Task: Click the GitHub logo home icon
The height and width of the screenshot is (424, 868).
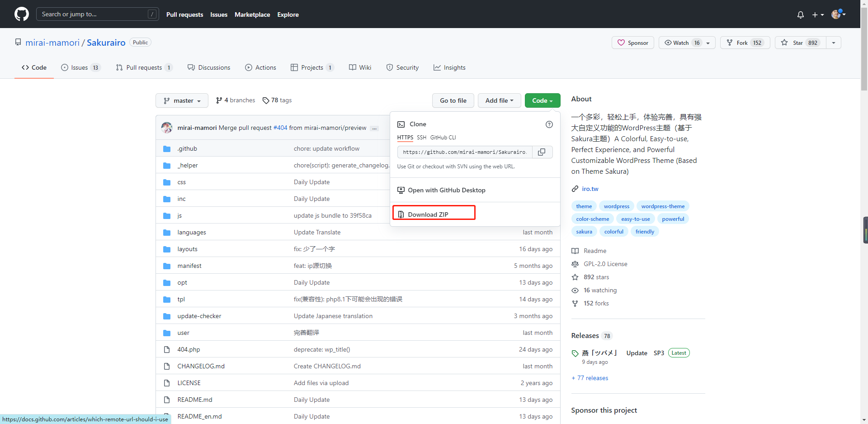Action: 22,14
